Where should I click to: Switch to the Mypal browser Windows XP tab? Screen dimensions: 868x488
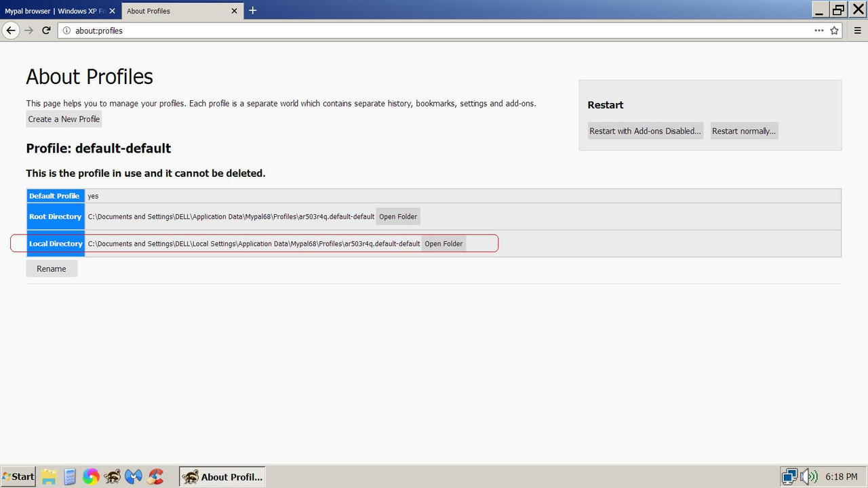(x=54, y=11)
